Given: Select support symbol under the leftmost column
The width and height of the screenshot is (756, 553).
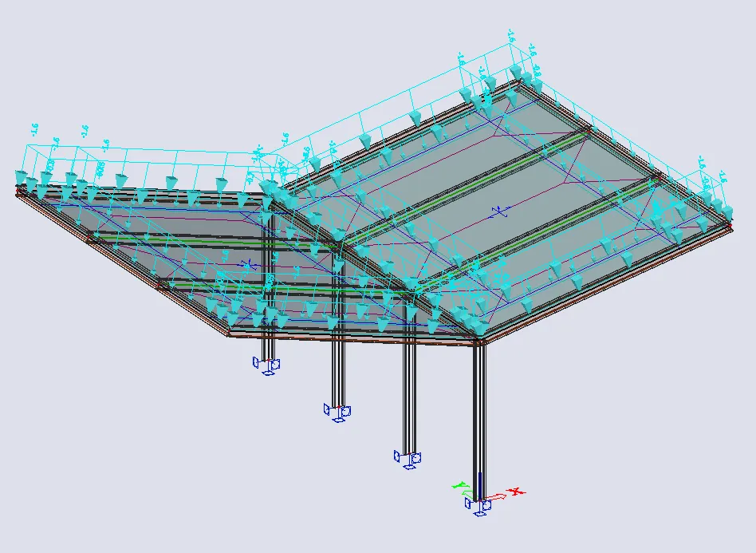Looking at the screenshot, I should pos(267,365).
